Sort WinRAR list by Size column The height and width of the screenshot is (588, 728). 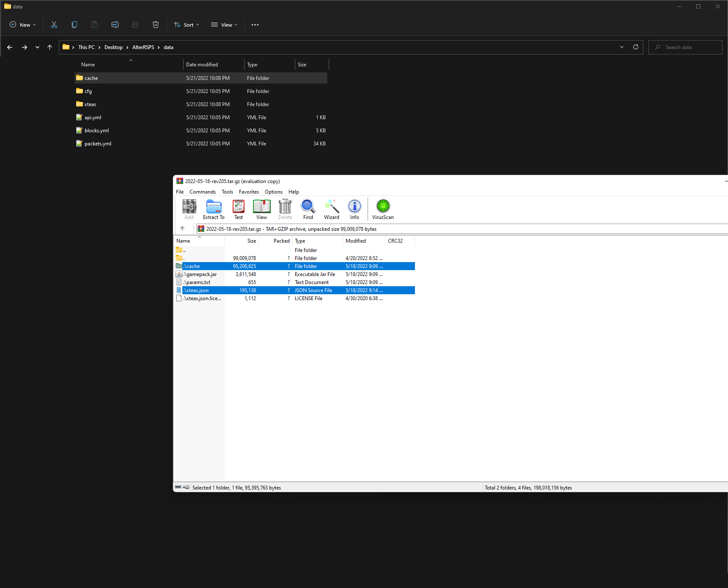[x=241, y=241]
